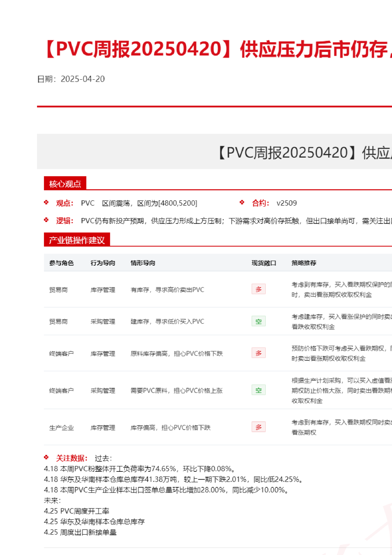The image size is (392, 555).
Task: Click the 参与角色 column header
Action: pyautogui.click(x=61, y=263)
